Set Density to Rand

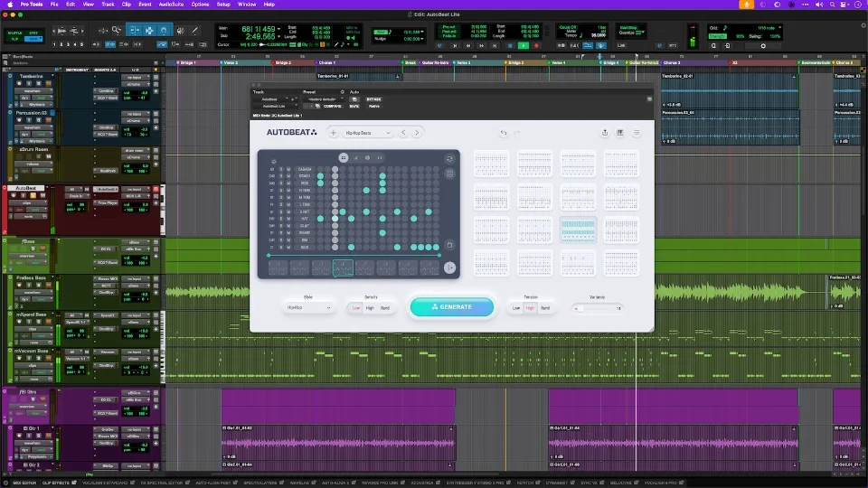385,308
